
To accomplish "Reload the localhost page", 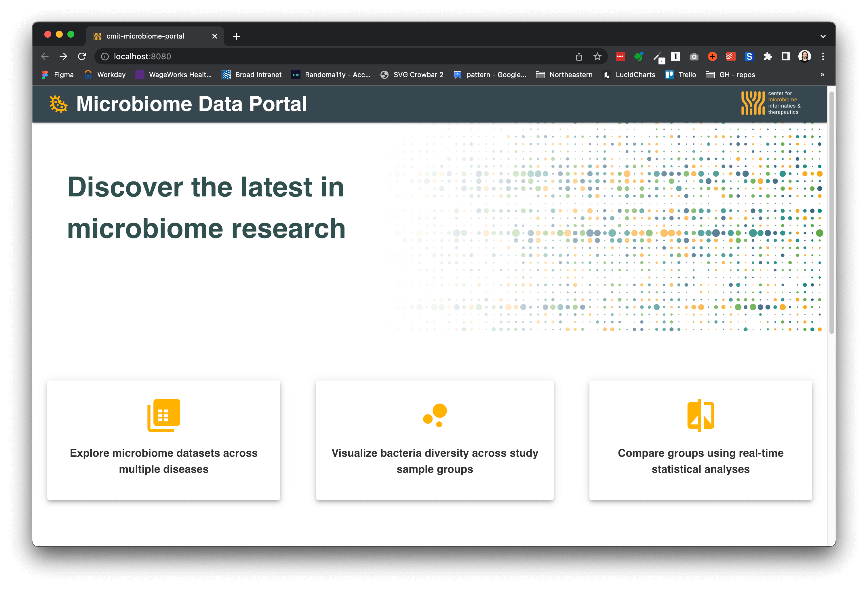I will pos(82,56).
